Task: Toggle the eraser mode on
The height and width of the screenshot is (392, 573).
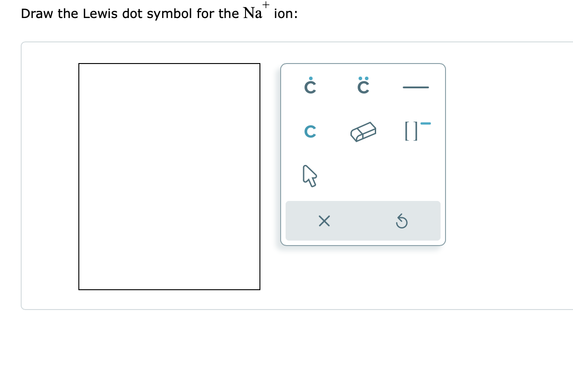Action: [363, 132]
